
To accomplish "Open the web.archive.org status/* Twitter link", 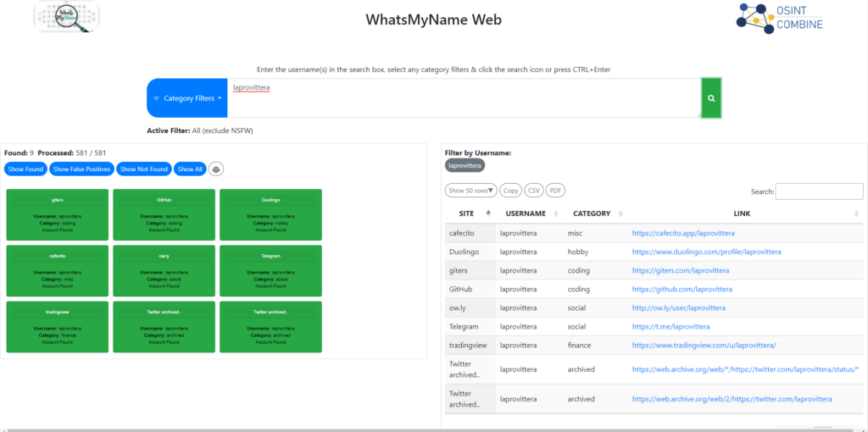I will click(x=745, y=369).
